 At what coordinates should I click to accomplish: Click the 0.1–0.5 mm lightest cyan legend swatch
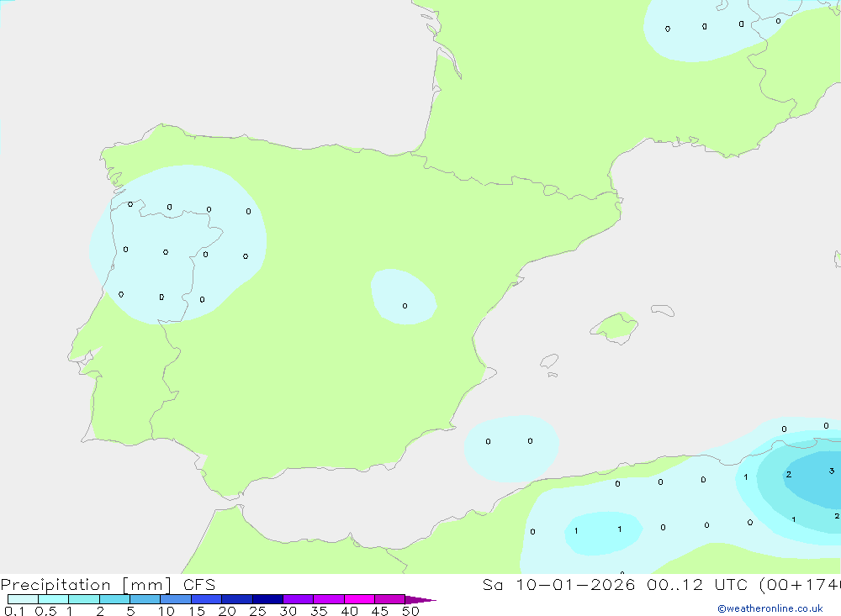coord(23,599)
